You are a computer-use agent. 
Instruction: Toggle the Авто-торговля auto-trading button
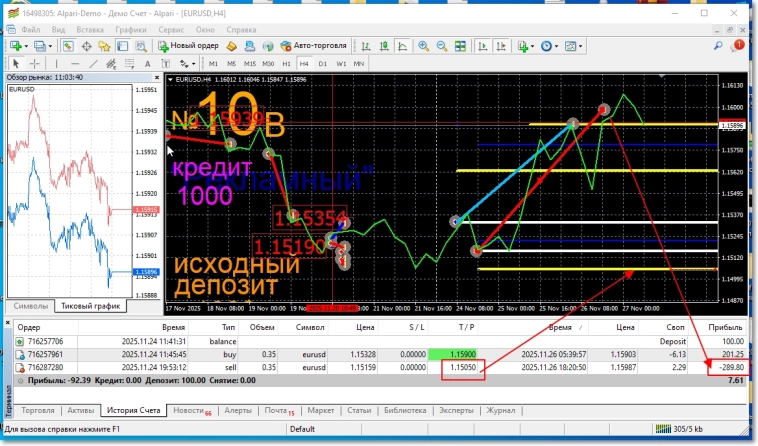(311, 46)
